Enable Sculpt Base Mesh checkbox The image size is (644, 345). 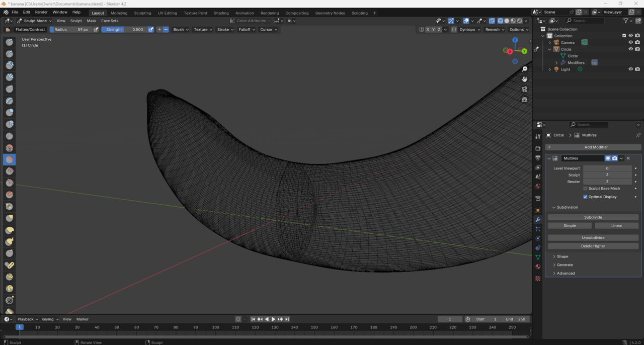pos(585,189)
